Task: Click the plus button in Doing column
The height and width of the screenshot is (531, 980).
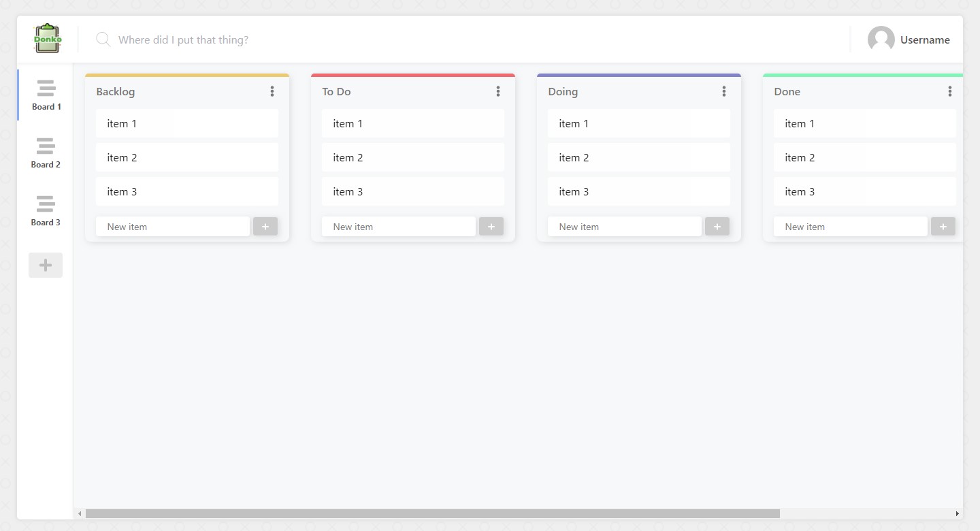Action: [x=717, y=227]
